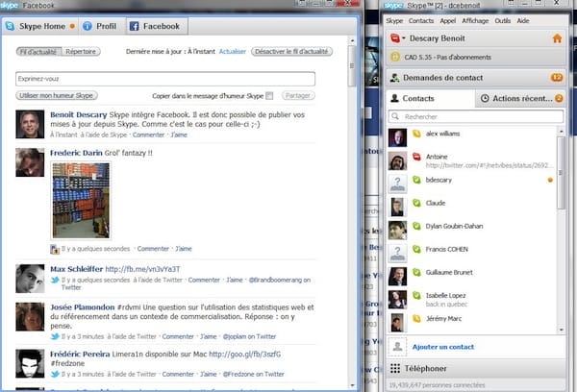The height and width of the screenshot is (392, 577).
Task: Click the orange 12 contact requests badge
Action: (557, 77)
